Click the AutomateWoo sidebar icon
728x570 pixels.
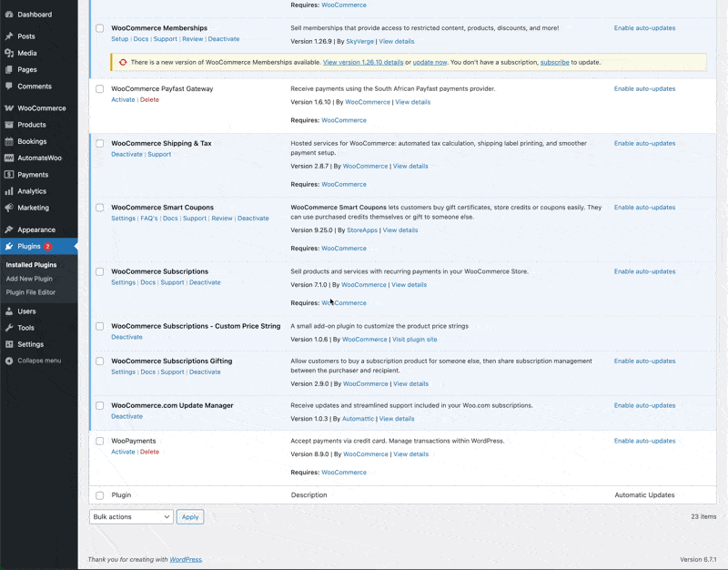pos(9,158)
